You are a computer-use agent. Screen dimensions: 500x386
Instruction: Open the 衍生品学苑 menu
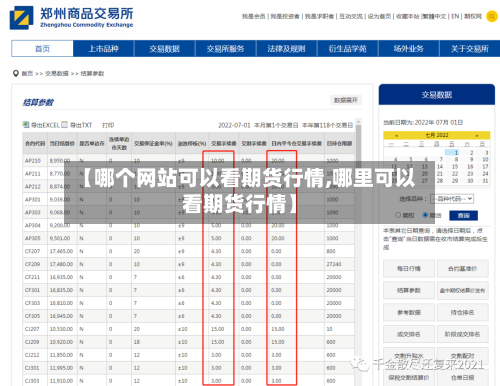click(347, 49)
